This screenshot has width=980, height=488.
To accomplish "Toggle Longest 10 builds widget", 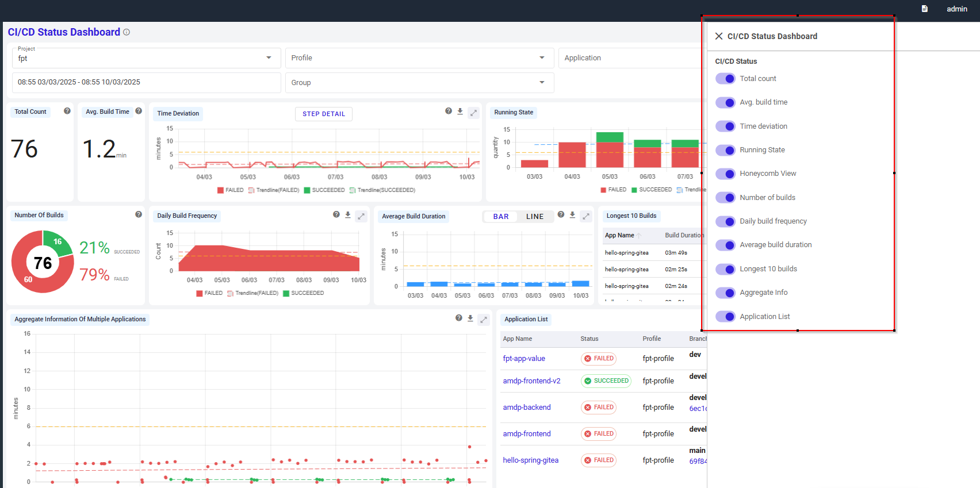I will coord(726,269).
